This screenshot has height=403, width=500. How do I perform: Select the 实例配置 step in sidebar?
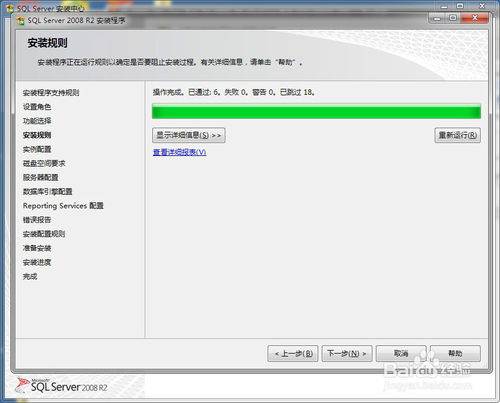click(37, 149)
